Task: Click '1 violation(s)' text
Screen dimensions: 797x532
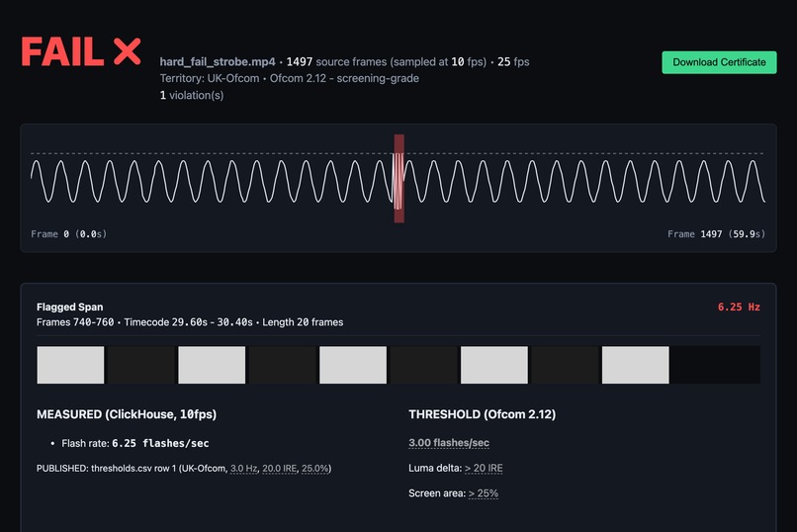Action: click(x=192, y=95)
